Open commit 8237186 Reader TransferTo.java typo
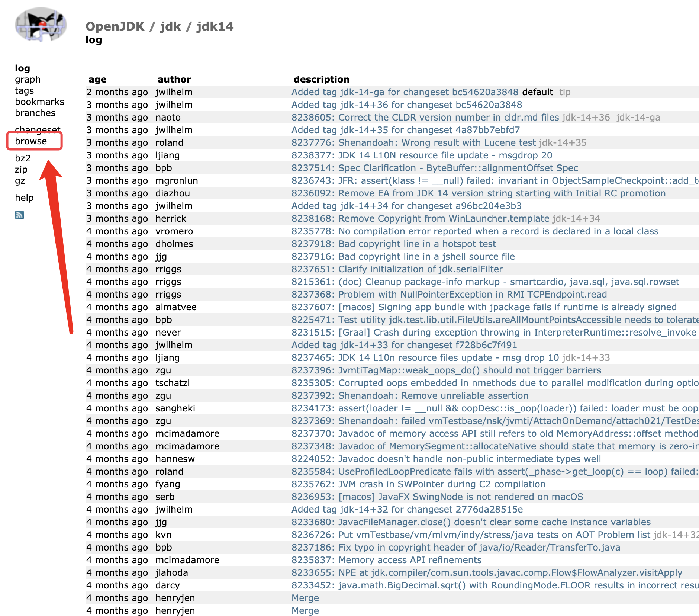The width and height of the screenshot is (699, 616). coord(456,548)
